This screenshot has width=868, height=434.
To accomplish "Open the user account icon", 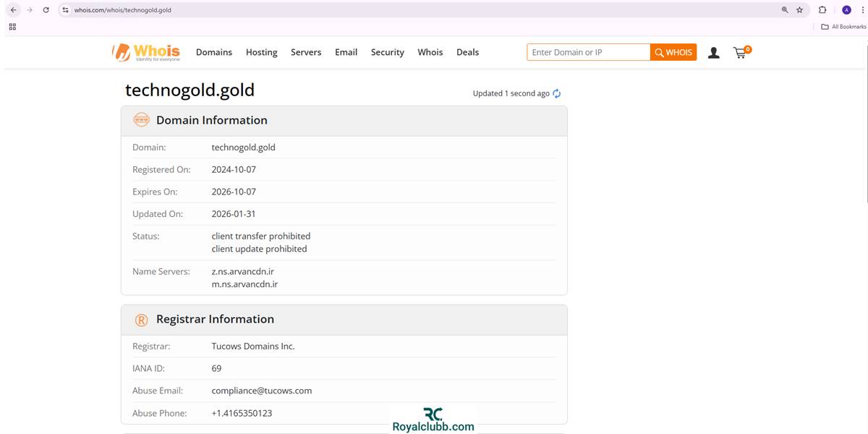I will (x=713, y=52).
